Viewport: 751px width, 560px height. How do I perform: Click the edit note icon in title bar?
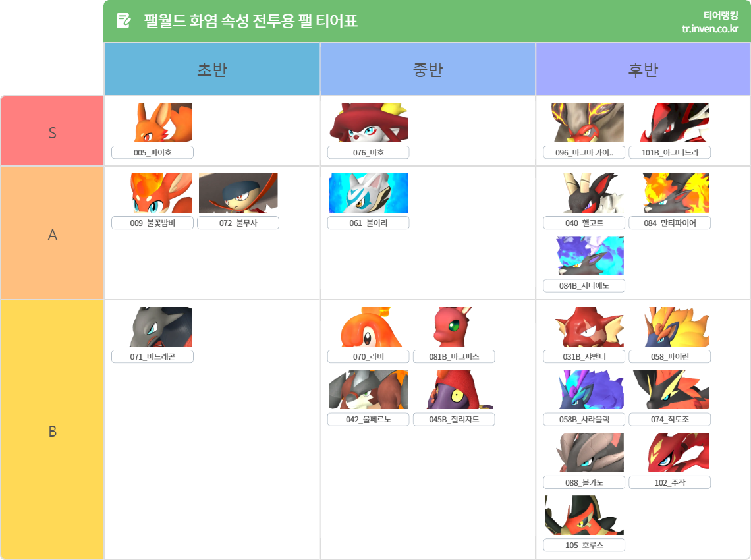point(124,21)
